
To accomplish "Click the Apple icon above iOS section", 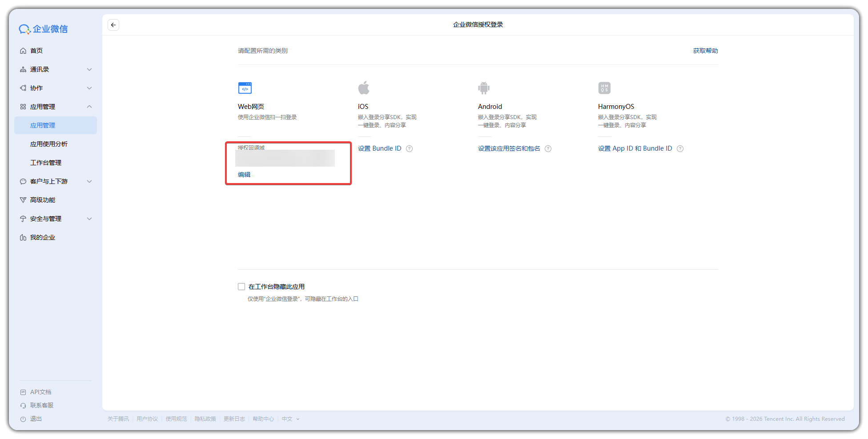I will tap(365, 87).
